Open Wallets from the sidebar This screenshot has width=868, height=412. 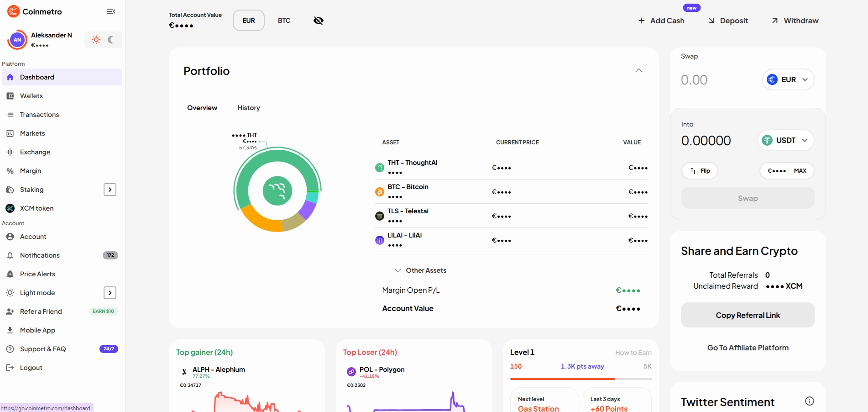click(x=62, y=96)
